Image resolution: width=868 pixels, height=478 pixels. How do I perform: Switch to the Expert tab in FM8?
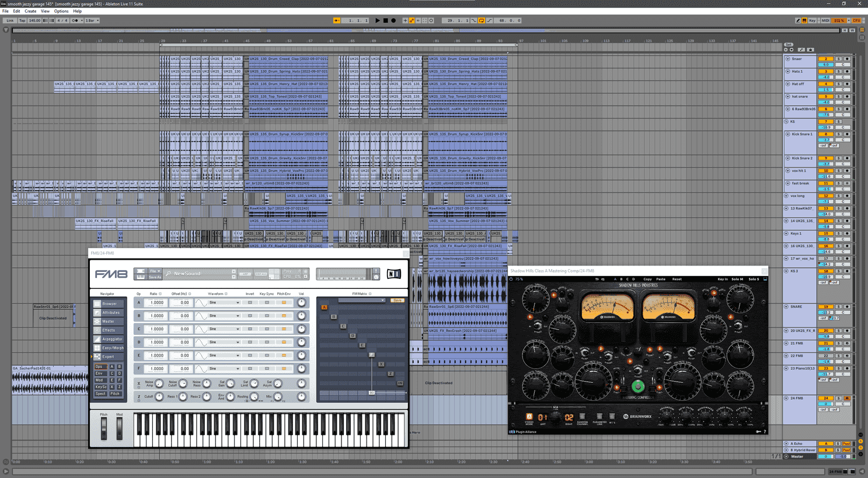tap(109, 356)
